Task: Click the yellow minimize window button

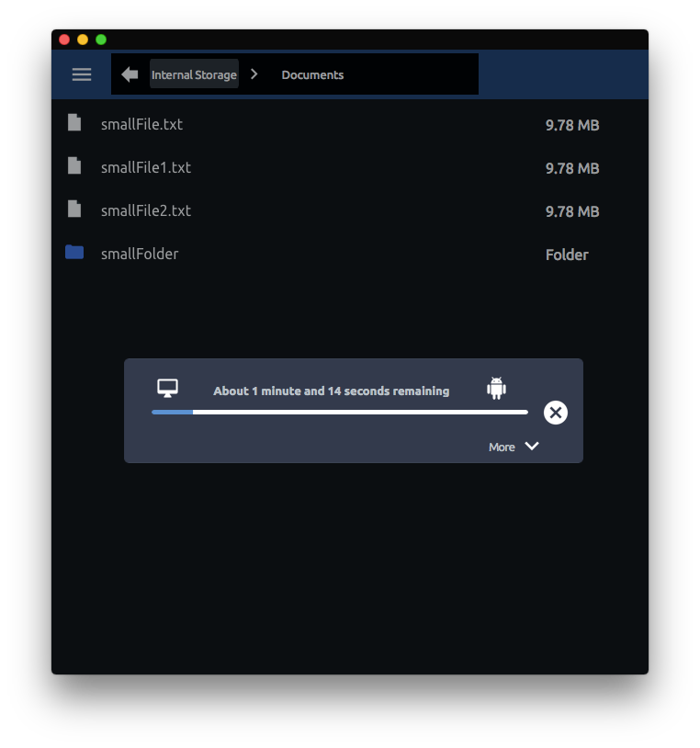Action: coord(83,40)
